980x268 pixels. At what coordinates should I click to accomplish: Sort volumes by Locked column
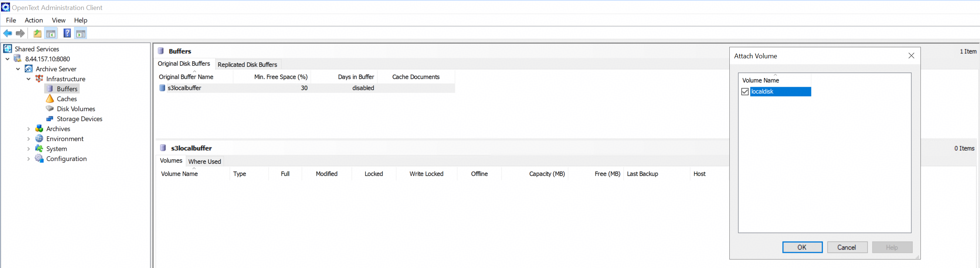pos(374,174)
